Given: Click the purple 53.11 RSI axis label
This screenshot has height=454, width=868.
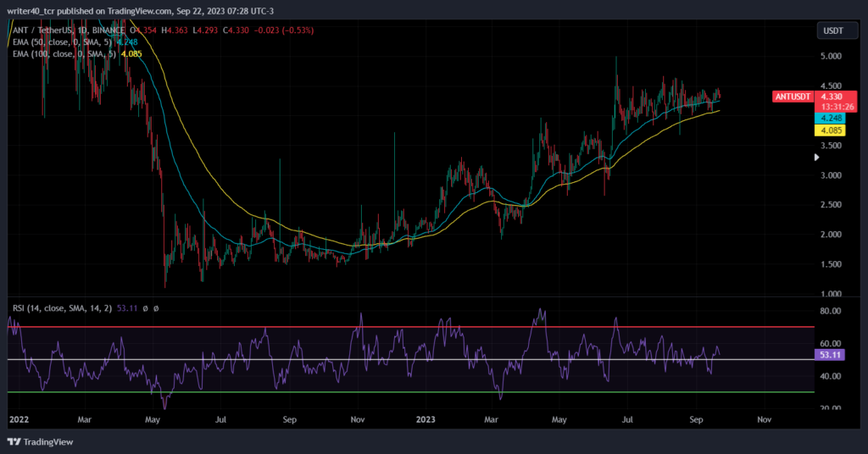Looking at the screenshot, I should tap(830, 355).
